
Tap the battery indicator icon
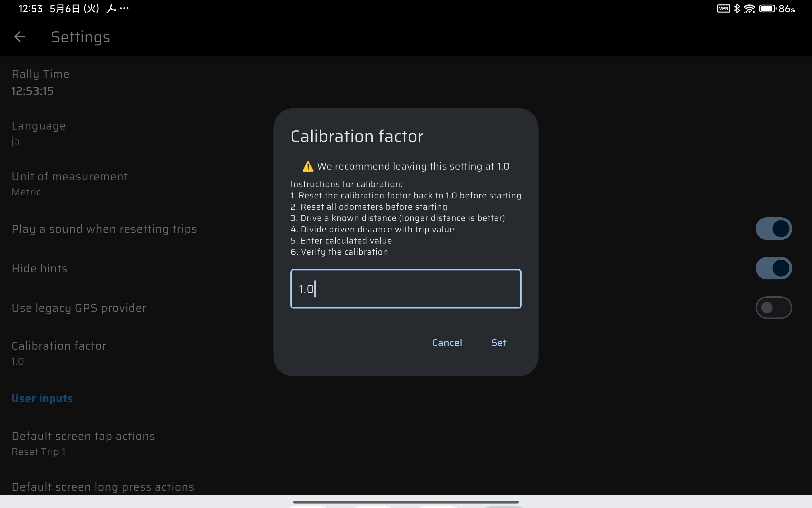(x=768, y=9)
